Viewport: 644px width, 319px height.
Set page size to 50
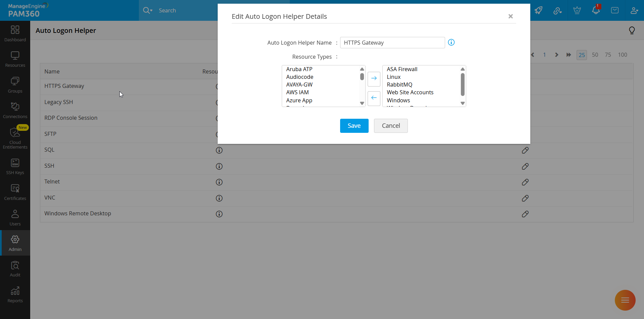click(x=595, y=55)
